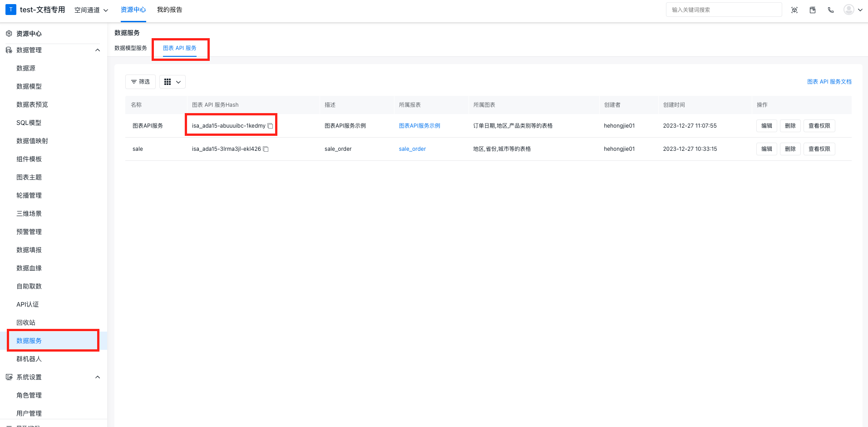Viewport: 868px width, 427px height.
Task: Click the keyword search input
Action: [x=724, y=10]
